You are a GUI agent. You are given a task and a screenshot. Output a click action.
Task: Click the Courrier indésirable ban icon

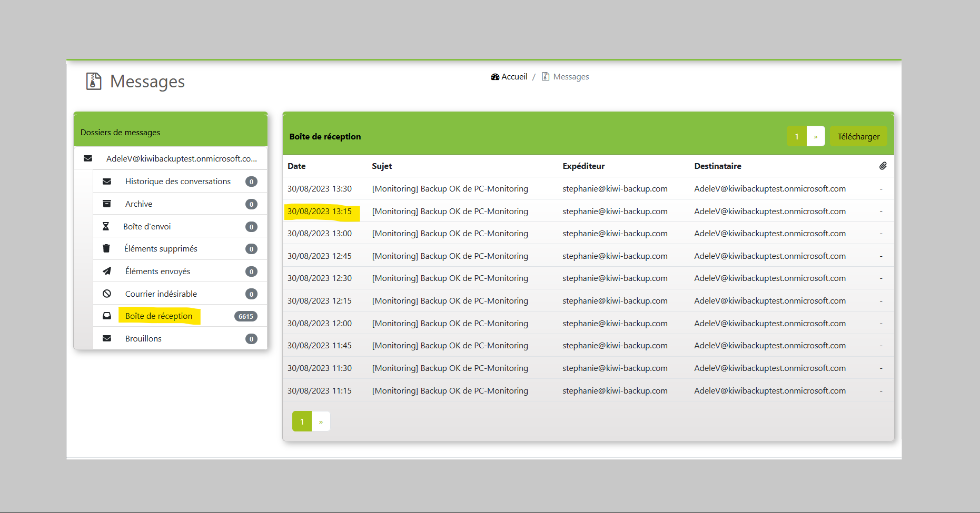pos(107,294)
